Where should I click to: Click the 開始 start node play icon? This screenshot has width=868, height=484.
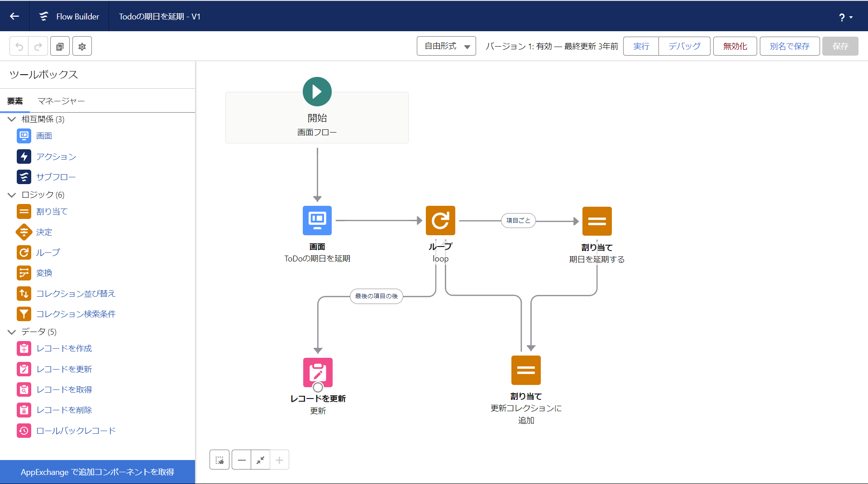point(317,91)
